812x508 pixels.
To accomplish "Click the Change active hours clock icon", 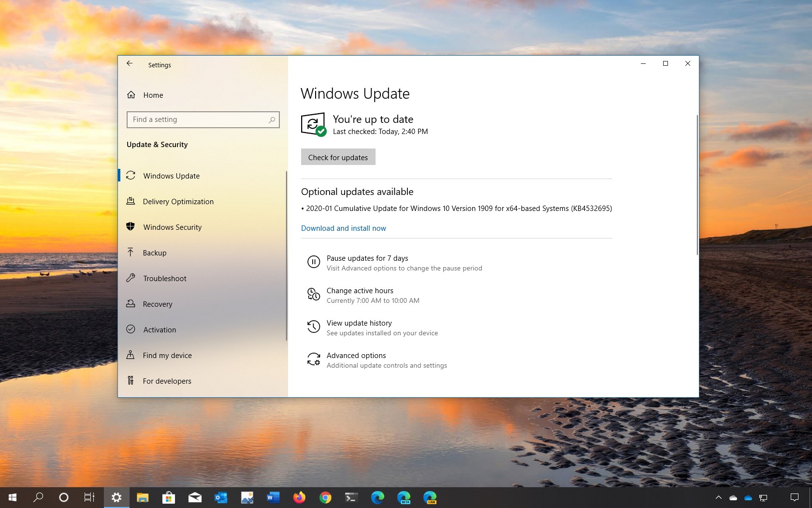I will coord(314,294).
